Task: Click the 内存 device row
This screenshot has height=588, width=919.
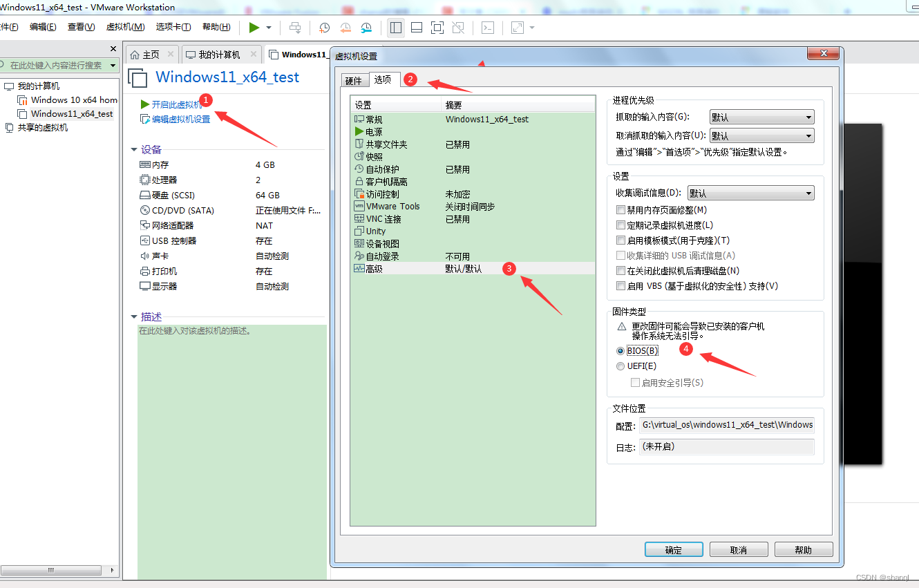Action: (x=231, y=165)
